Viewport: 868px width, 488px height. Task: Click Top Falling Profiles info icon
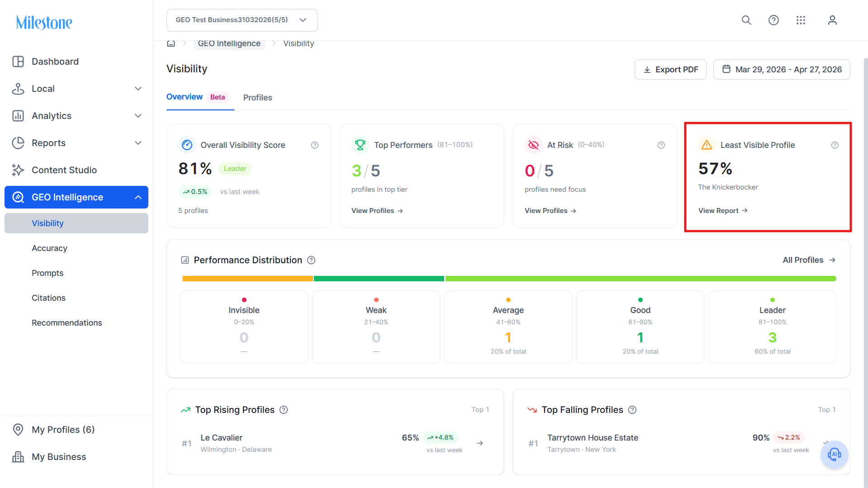pyautogui.click(x=632, y=410)
